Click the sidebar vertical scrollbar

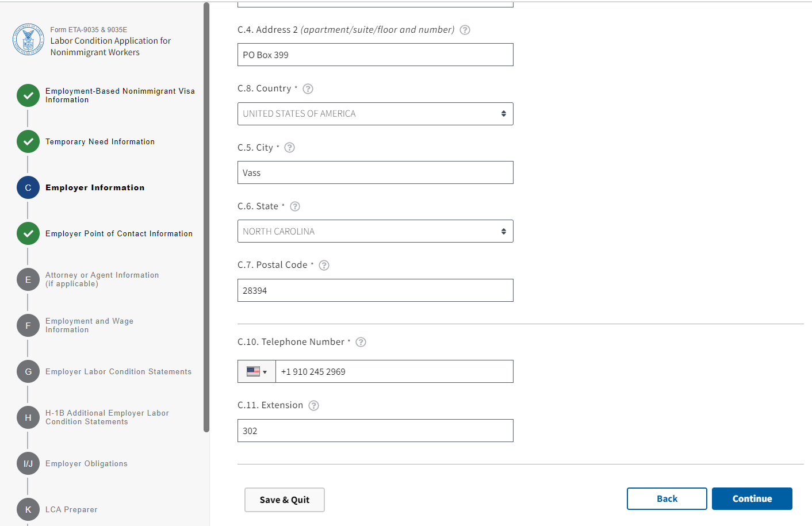206,217
